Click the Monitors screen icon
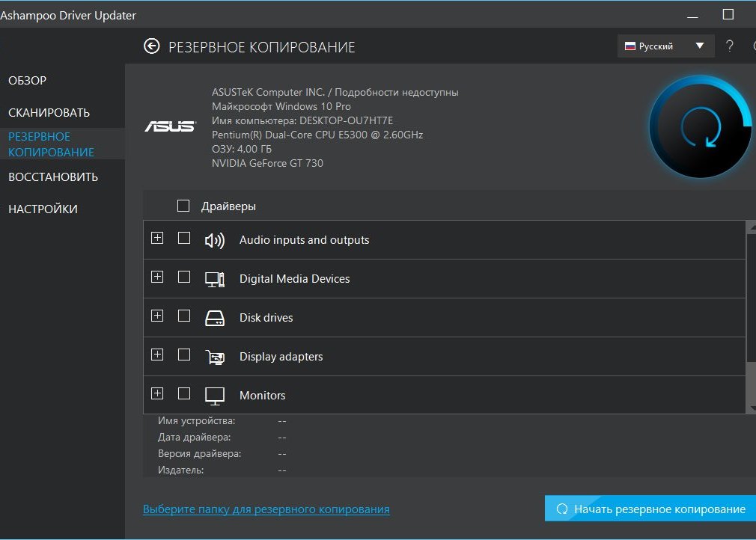 click(215, 396)
